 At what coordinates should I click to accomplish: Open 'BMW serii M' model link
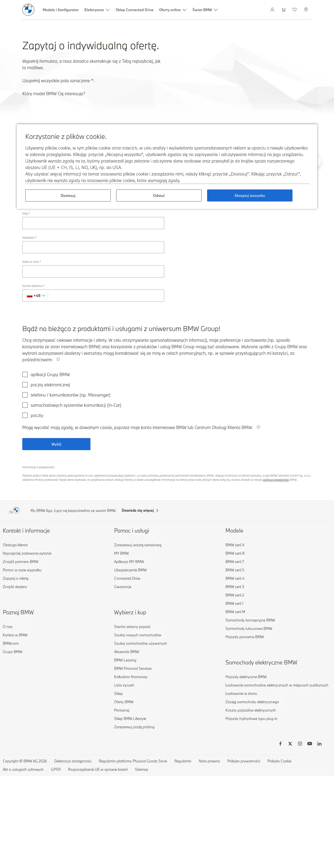click(x=235, y=611)
